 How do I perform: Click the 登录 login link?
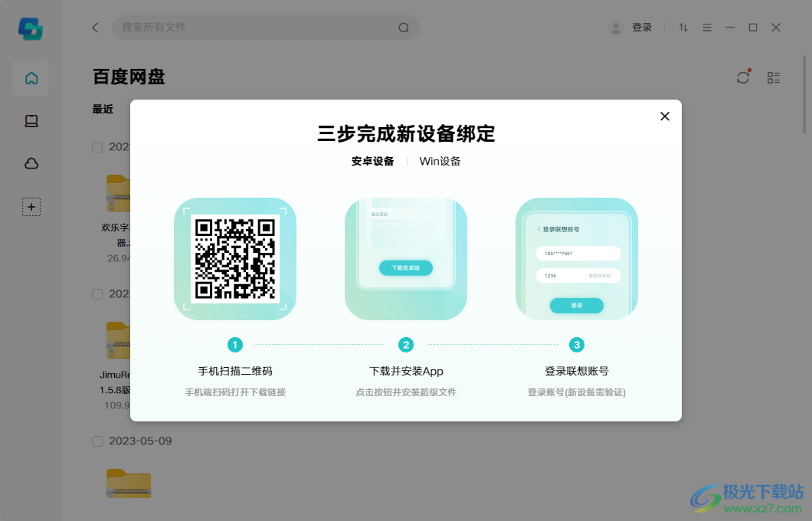[x=642, y=28]
